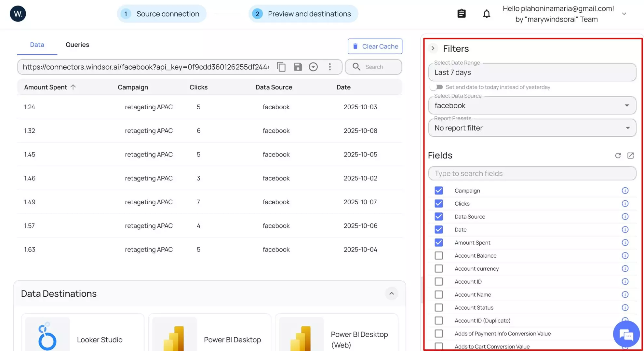Open the clipboard icon in header
Viewport: 644px width, 351px height.
coord(461,14)
